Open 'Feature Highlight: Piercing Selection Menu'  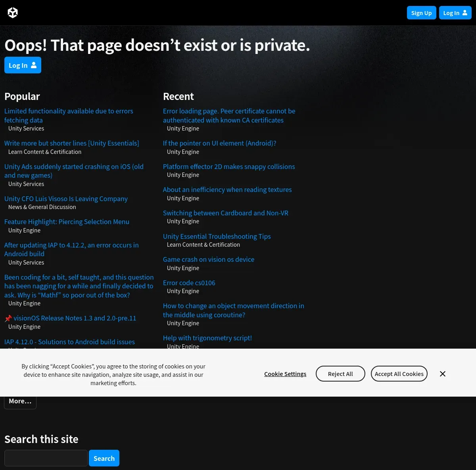67,222
